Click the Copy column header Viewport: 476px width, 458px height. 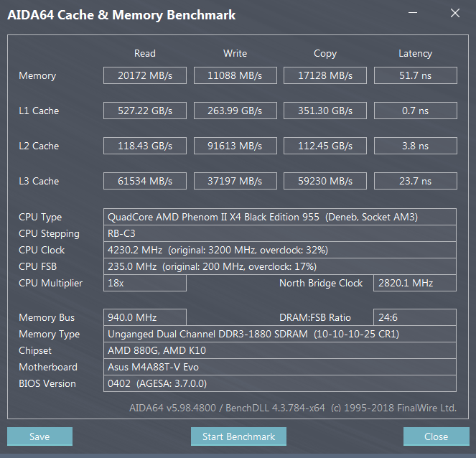[x=325, y=54]
